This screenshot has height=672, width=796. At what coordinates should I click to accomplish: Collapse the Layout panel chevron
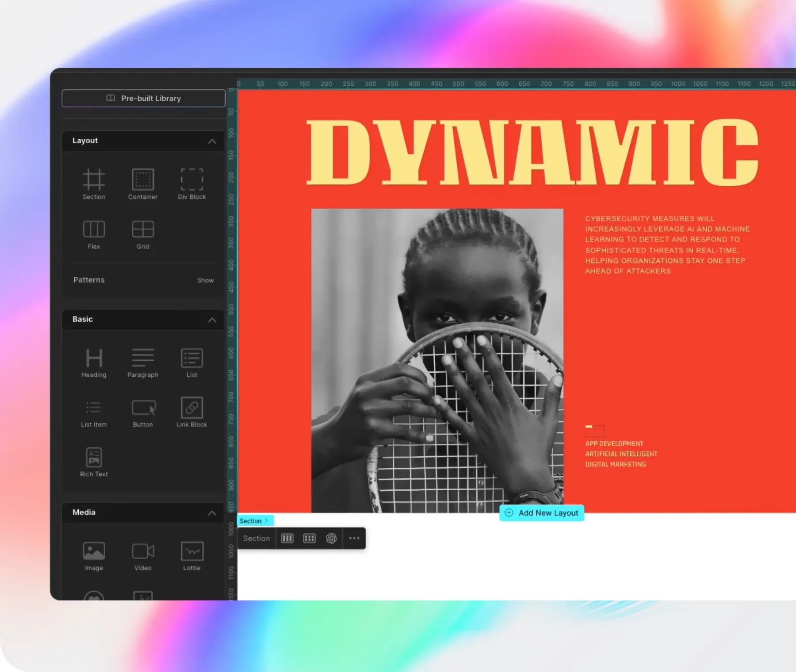(212, 141)
